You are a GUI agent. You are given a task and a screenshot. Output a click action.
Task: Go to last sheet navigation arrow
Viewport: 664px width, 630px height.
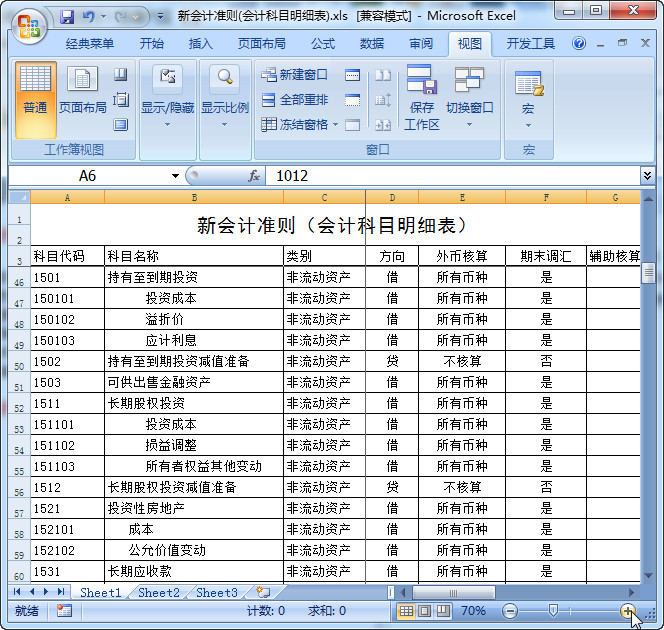coord(61,591)
